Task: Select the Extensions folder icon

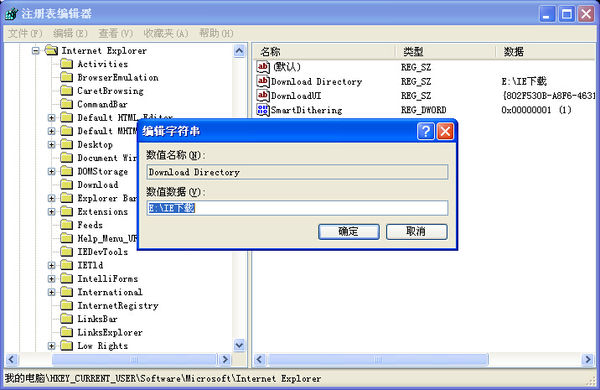Action: (67, 211)
